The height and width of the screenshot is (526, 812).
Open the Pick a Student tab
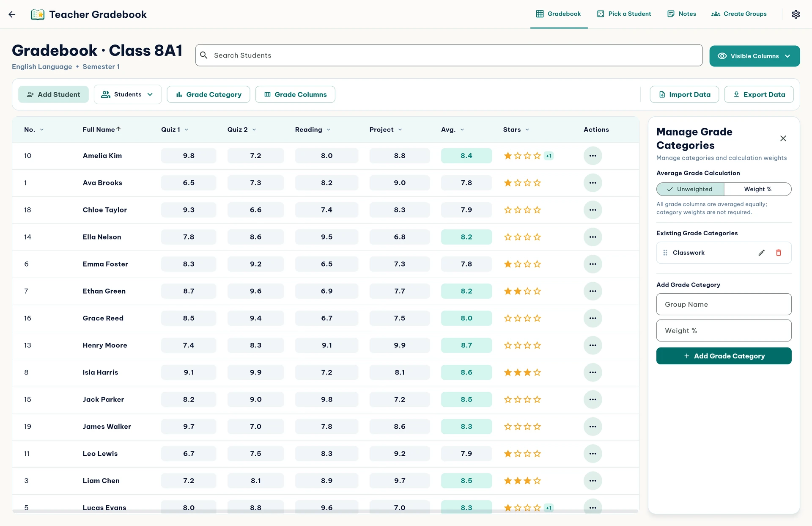pyautogui.click(x=624, y=14)
